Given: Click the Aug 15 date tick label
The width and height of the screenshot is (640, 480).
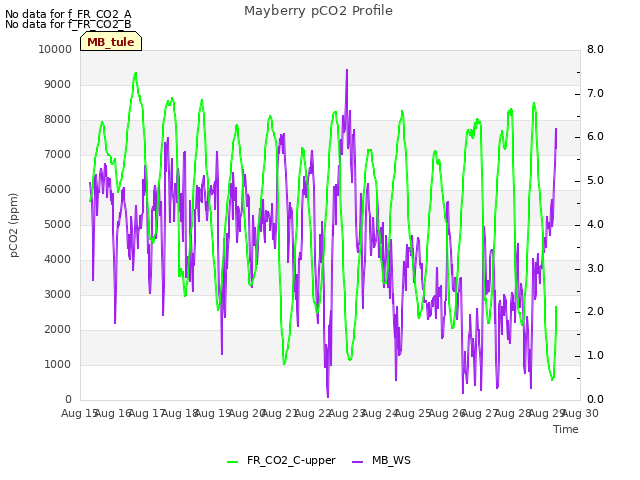Looking at the screenshot, I should click(79, 413).
